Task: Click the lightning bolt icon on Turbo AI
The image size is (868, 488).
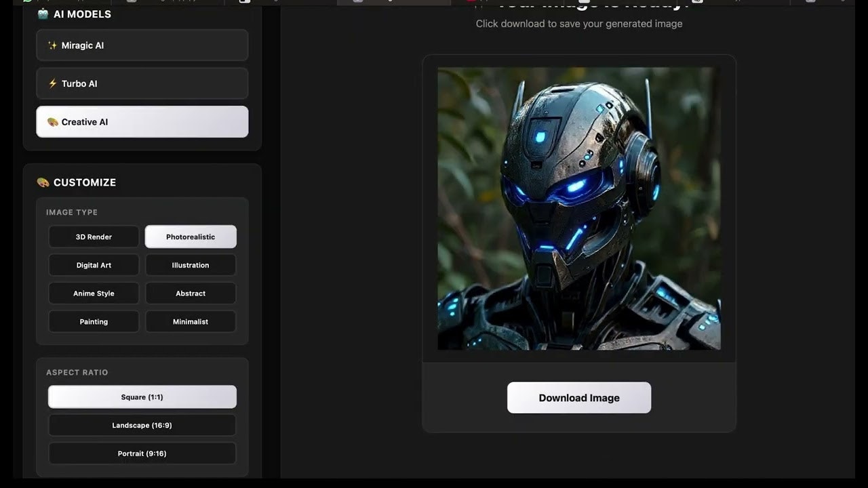Action: [52, 83]
